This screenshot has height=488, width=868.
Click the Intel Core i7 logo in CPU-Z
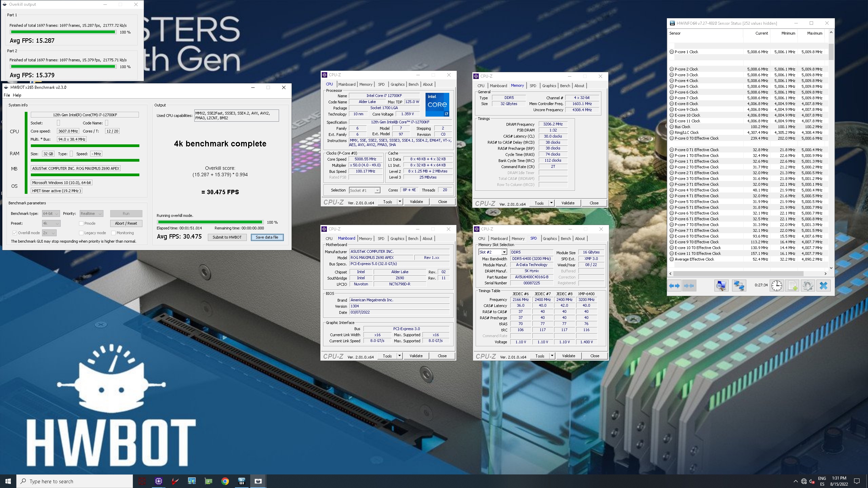437,105
